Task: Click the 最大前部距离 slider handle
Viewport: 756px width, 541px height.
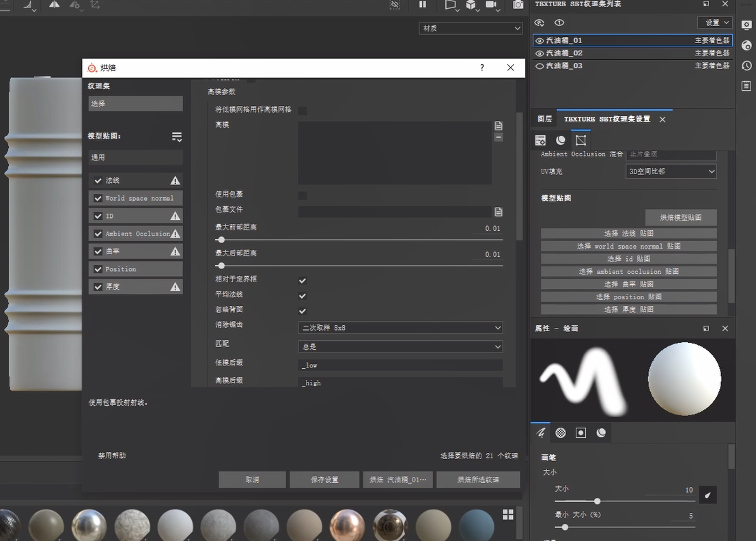Action: [221, 240]
